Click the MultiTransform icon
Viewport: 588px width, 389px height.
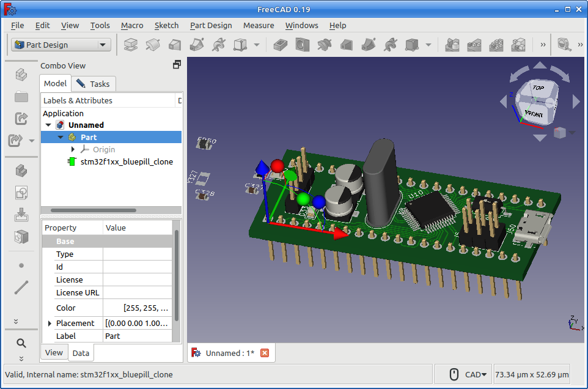[x=518, y=45]
